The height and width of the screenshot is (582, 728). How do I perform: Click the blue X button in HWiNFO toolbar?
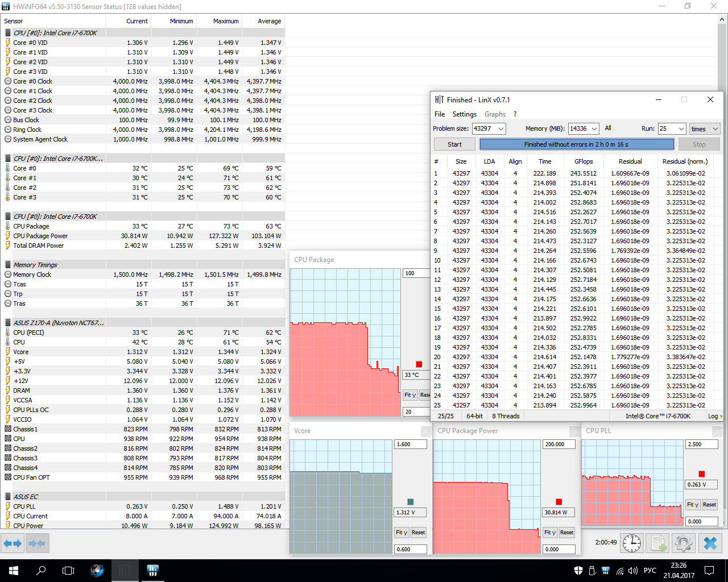click(x=710, y=543)
